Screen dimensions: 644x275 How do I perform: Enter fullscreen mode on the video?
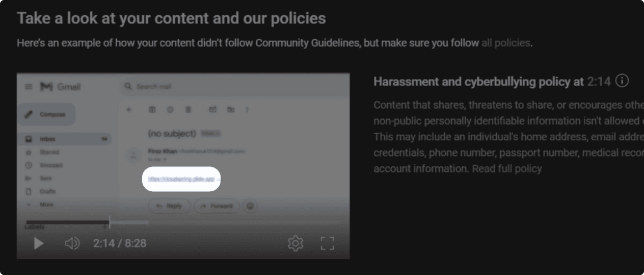click(x=327, y=243)
